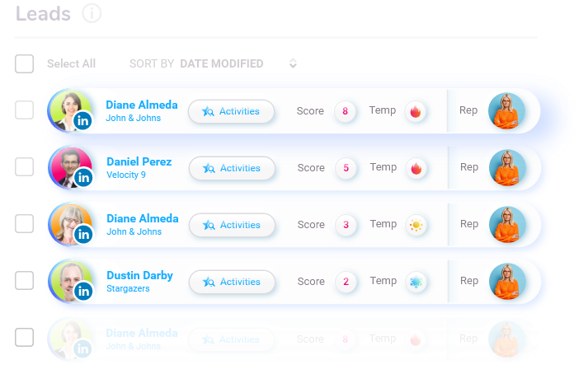Tick the checkbox next to Daniel Perez
The height and width of the screenshot is (369, 588).
[x=25, y=167]
